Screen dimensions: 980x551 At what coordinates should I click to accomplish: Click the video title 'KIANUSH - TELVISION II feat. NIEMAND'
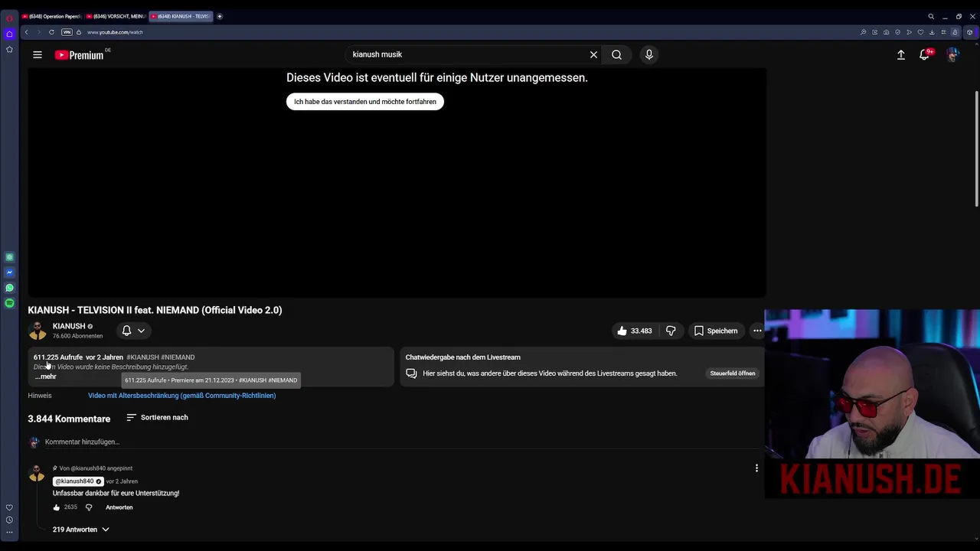155,310
